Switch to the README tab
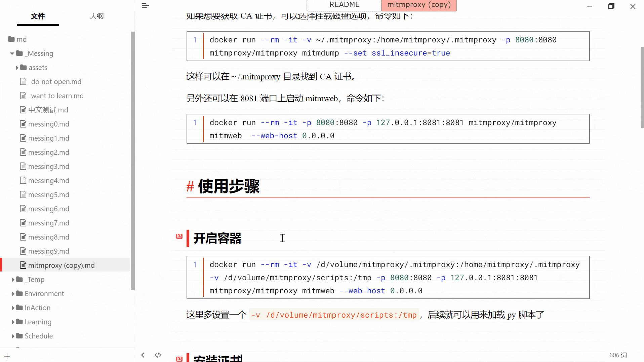 345,5
